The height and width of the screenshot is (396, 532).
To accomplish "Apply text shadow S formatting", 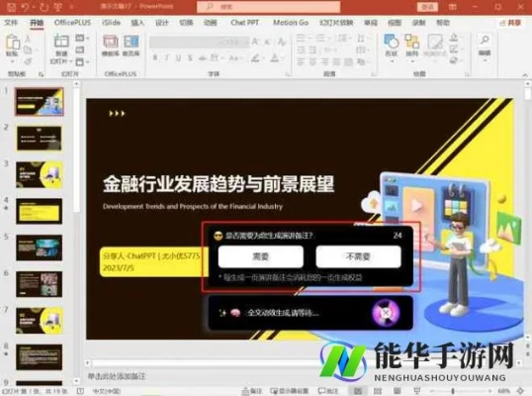I will pos(190,58).
